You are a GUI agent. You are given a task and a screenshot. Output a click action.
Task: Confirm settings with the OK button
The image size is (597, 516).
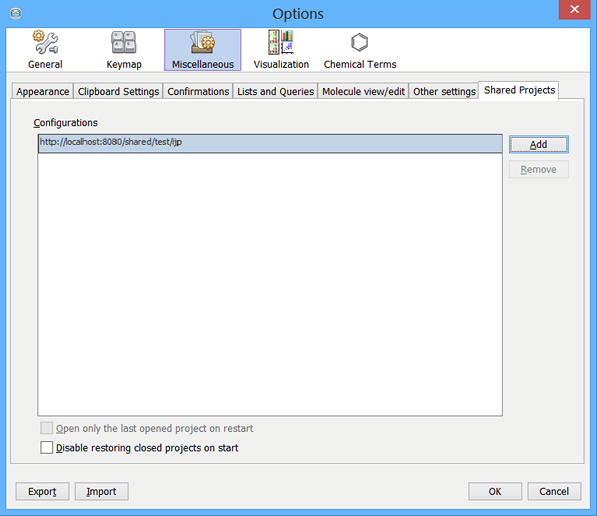pos(495,491)
